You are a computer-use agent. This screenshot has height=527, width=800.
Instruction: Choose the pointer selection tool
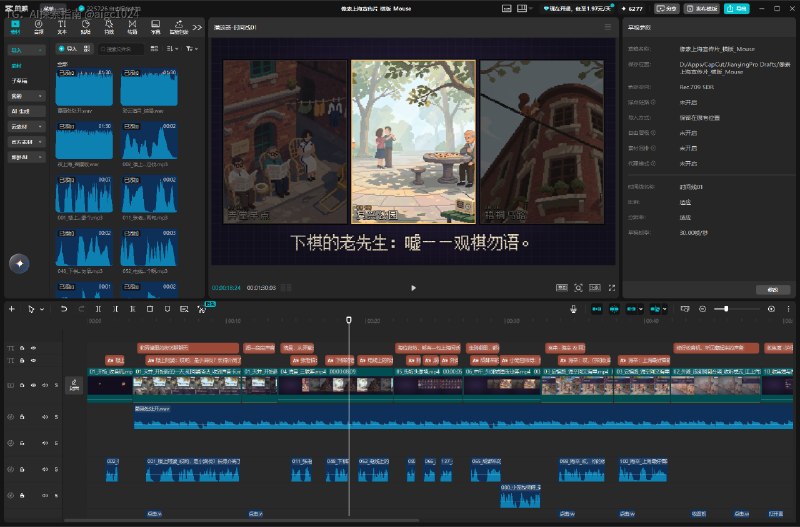pos(31,309)
